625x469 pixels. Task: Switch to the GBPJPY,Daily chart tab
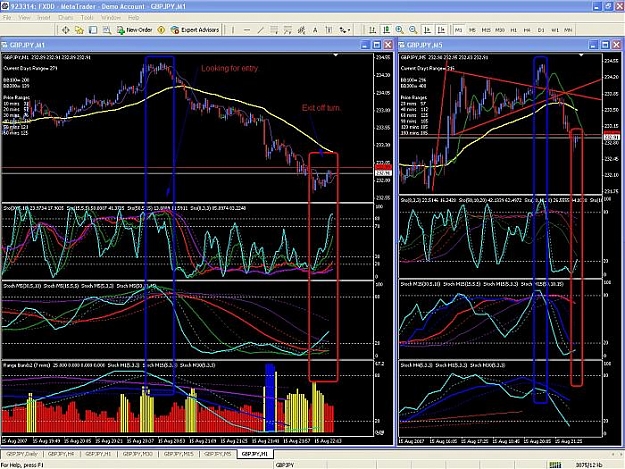pyautogui.click(x=22, y=454)
